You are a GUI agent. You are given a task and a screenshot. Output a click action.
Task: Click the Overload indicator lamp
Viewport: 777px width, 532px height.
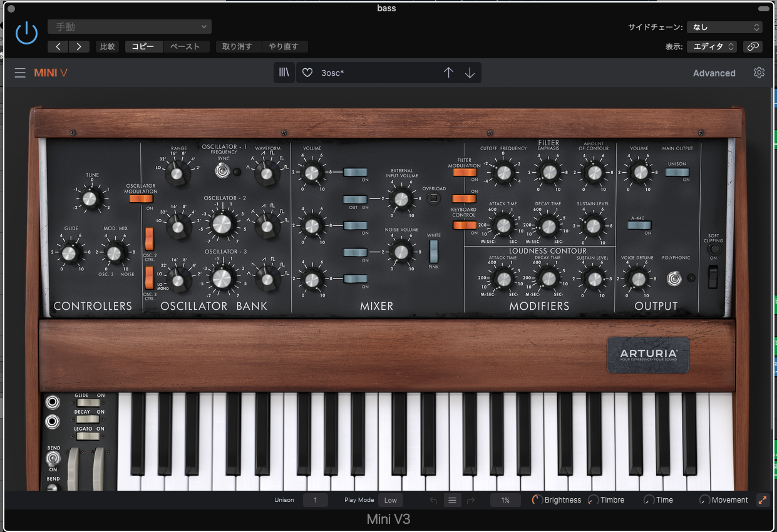(x=434, y=199)
